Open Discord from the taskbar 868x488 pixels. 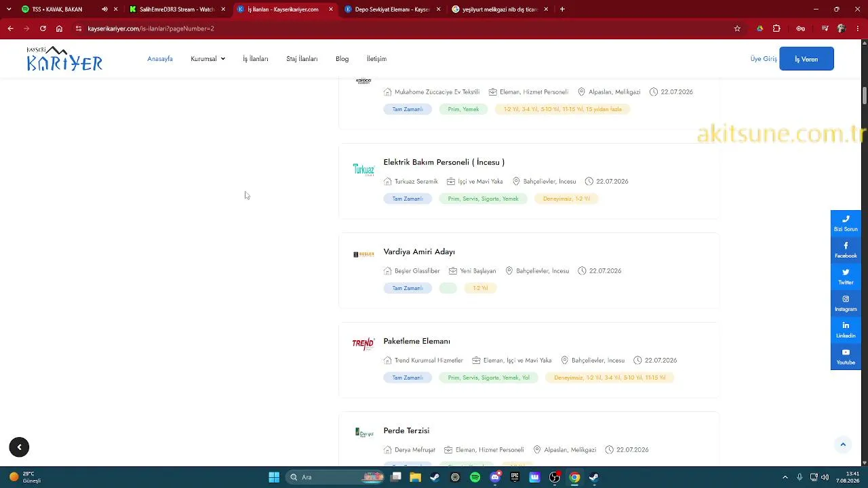(x=495, y=477)
